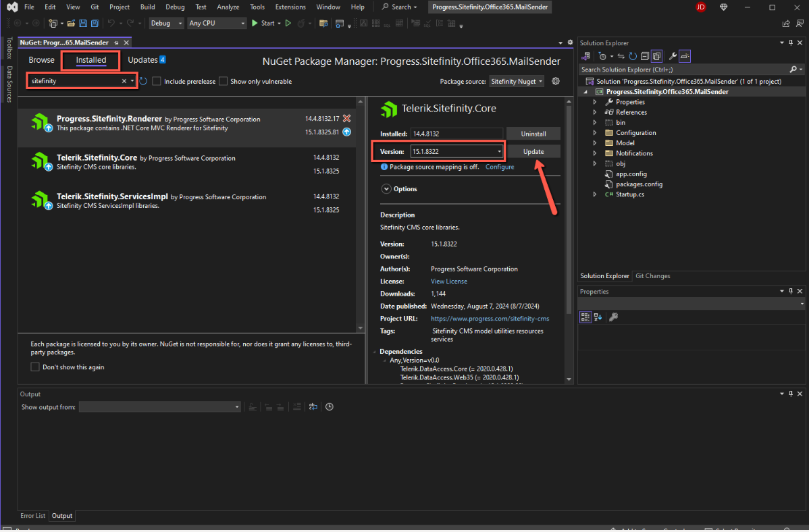Screen dimensions: 809x532
Task: Click the Alphabetical sort icon in Properties panel
Action: (598, 317)
